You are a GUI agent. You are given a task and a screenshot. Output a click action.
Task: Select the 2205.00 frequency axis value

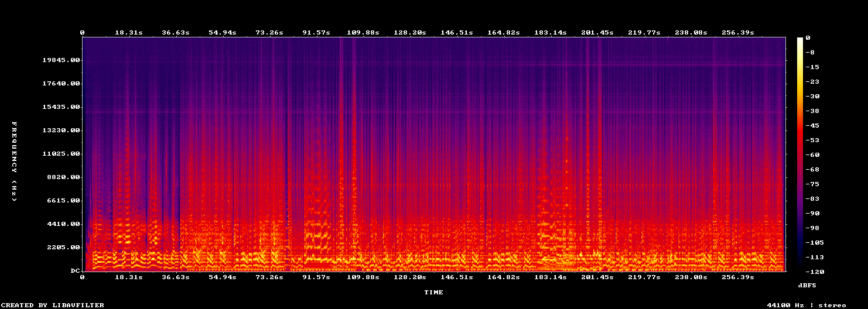point(63,248)
